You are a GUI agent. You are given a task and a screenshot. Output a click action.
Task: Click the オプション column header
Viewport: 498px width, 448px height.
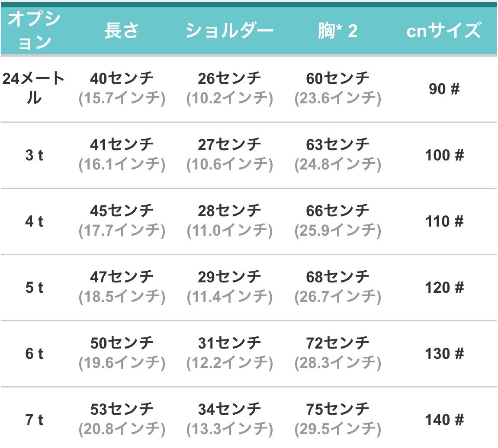[34, 30]
